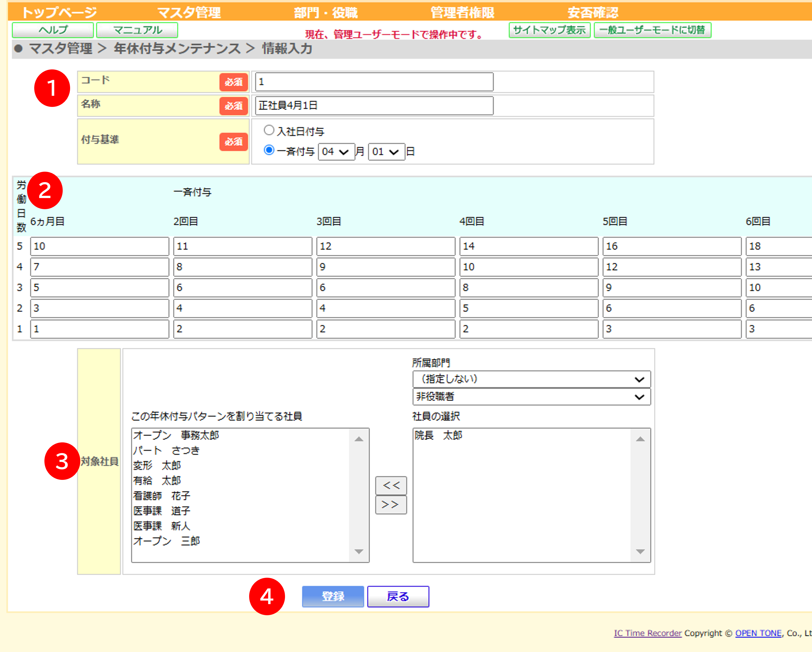Open the 安否確認 menu item
Viewport: 812px width, 652px height.
pyautogui.click(x=593, y=12)
